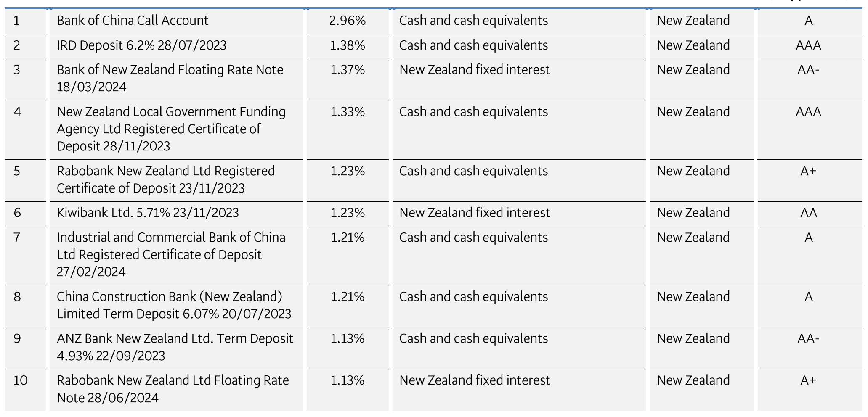
Task: Click the AAA rating for IRD Deposit
Action: (808, 45)
